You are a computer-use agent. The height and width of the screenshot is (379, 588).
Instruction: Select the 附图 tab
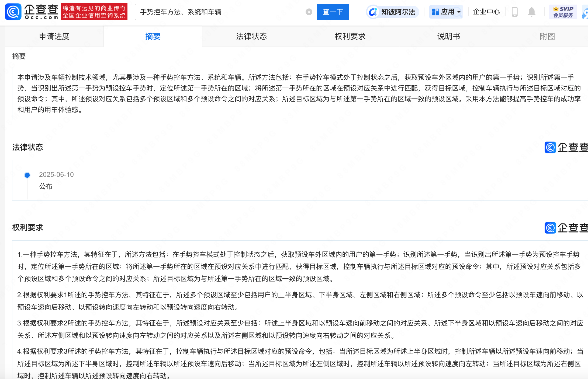tap(547, 36)
